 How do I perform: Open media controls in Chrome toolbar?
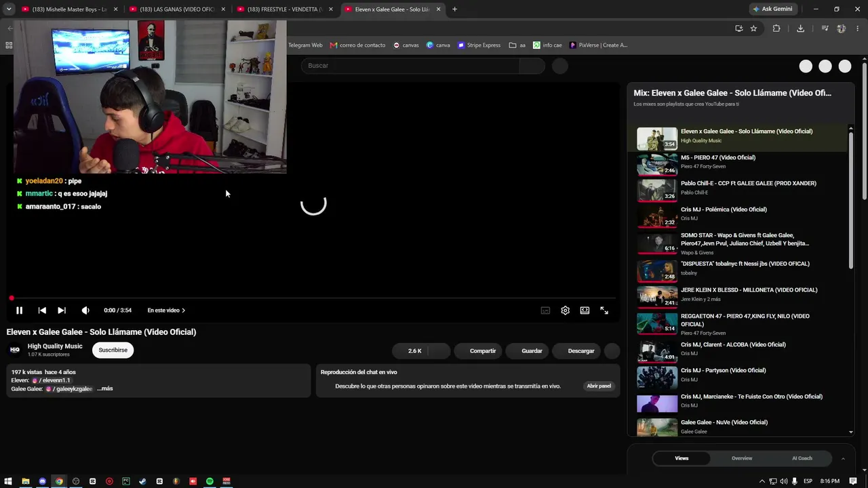point(825,28)
